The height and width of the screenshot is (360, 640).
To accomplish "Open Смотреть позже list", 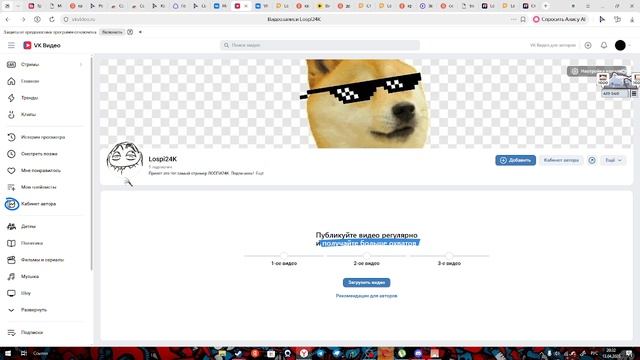I will pyautogui.click(x=39, y=154).
